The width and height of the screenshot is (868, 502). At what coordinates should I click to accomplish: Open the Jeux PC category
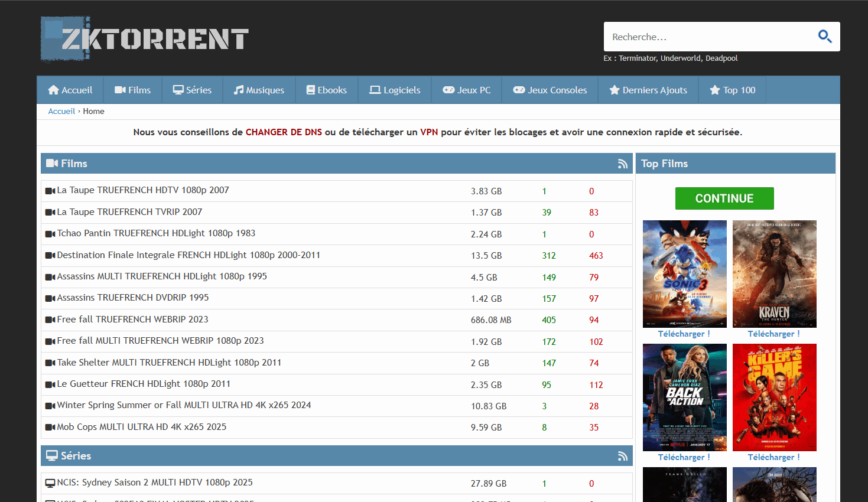tap(467, 90)
